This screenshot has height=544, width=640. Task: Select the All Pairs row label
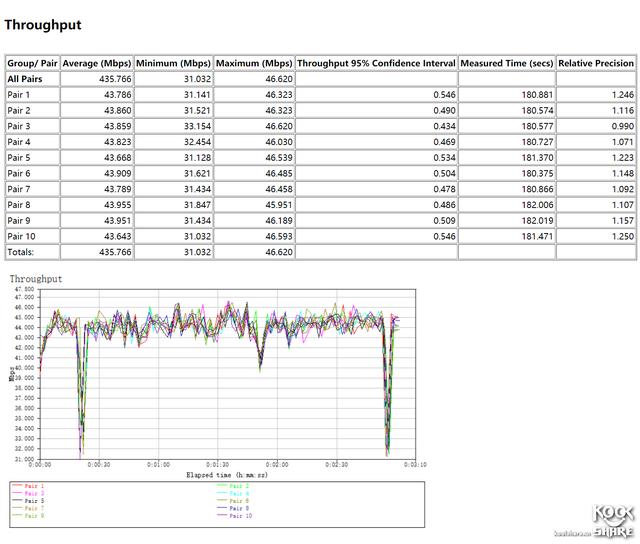(25, 78)
